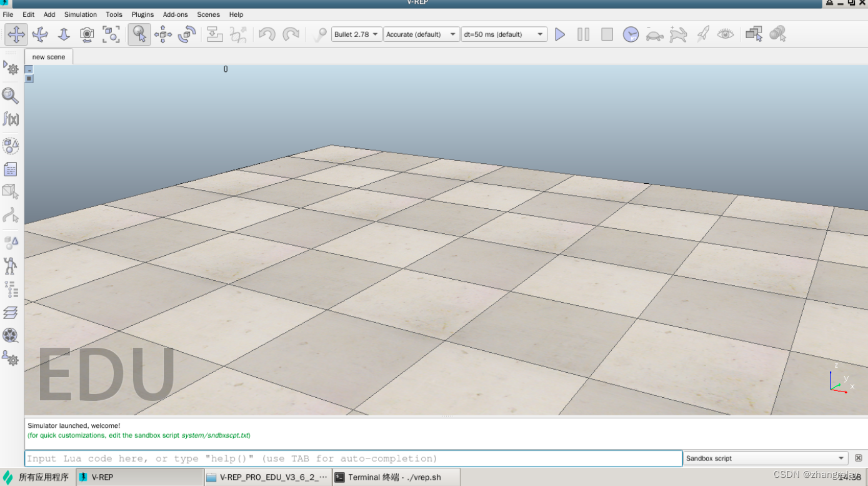Click the undo arrow
Viewport: 868px width, 486px height.
(x=267, y=34)
